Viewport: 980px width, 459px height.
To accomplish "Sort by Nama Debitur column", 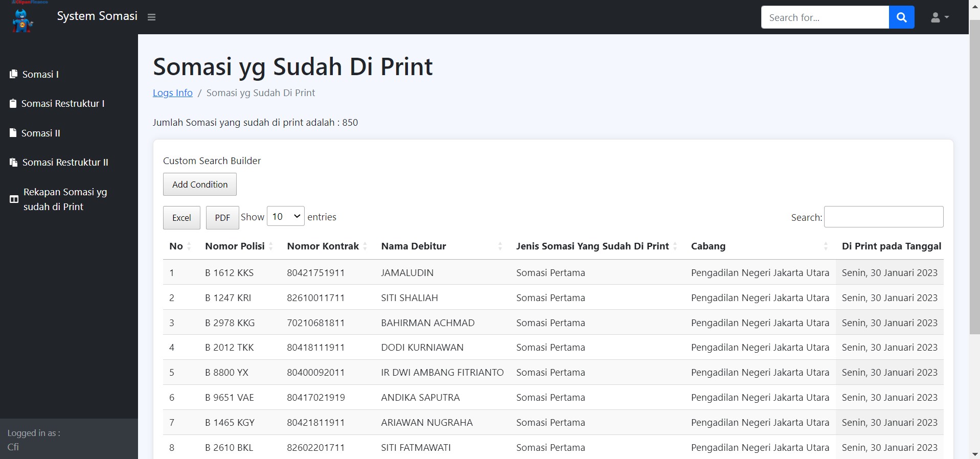I will (x=442, y=246).
